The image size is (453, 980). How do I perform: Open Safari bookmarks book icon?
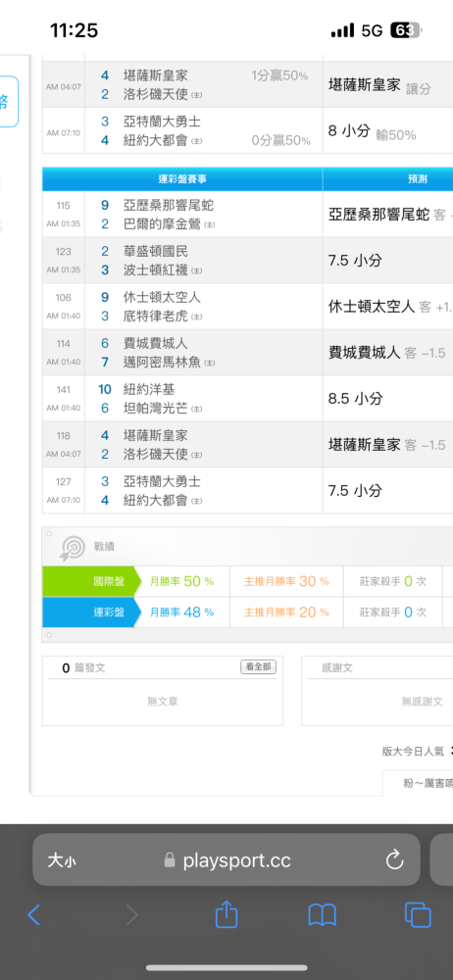(323, 915)
